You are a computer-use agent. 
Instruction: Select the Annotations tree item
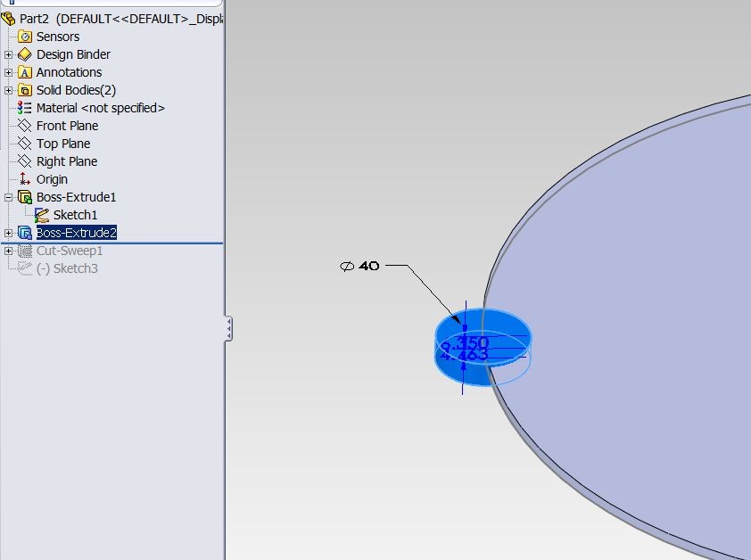[x=69, y=72]
